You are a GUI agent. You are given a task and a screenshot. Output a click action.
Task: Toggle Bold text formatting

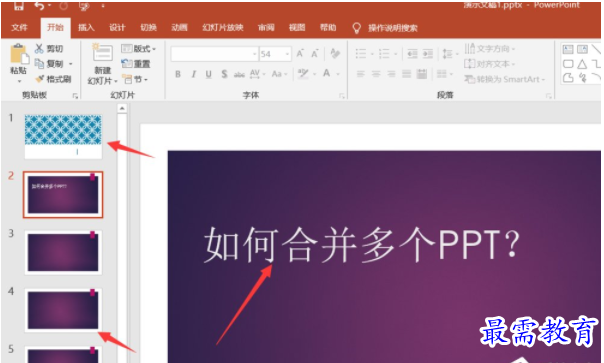point(178,74)
